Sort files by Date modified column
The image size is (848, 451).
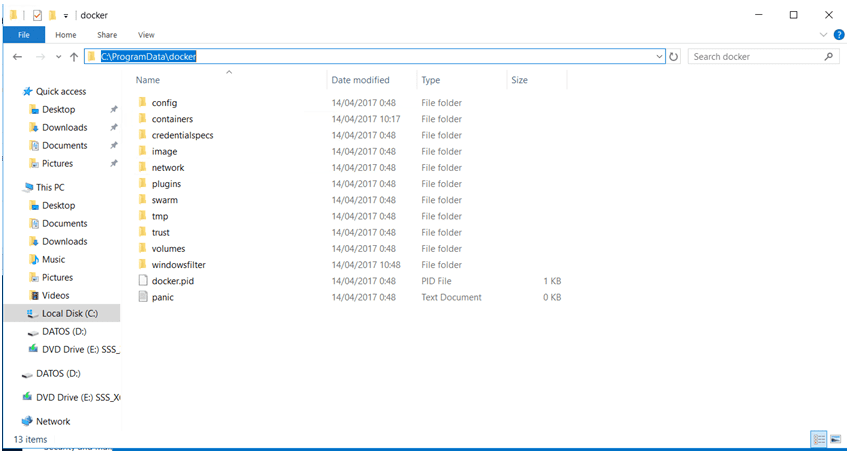pos(360,80)
